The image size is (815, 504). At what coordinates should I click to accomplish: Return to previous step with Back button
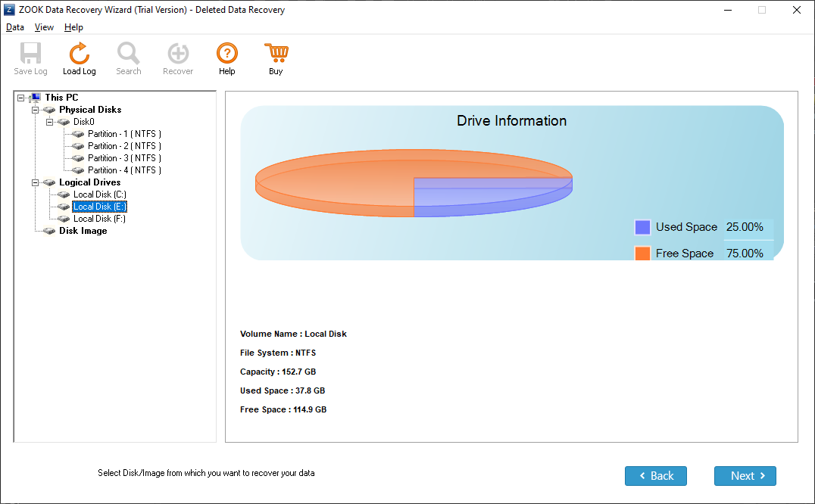655,476
